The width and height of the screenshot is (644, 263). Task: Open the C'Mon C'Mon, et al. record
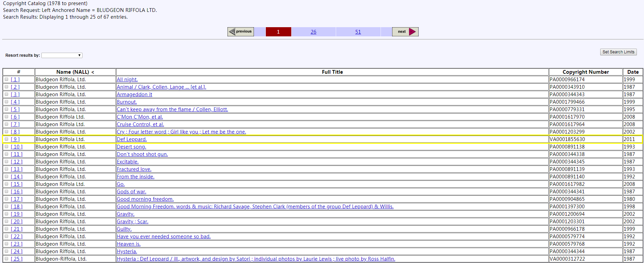pyautogui.click(x=140, y=117)
